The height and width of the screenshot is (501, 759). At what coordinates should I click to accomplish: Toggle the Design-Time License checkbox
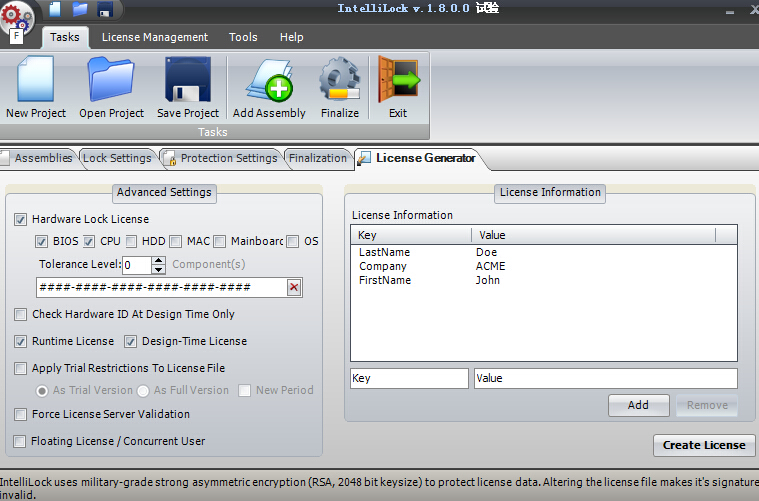(130, 342)
